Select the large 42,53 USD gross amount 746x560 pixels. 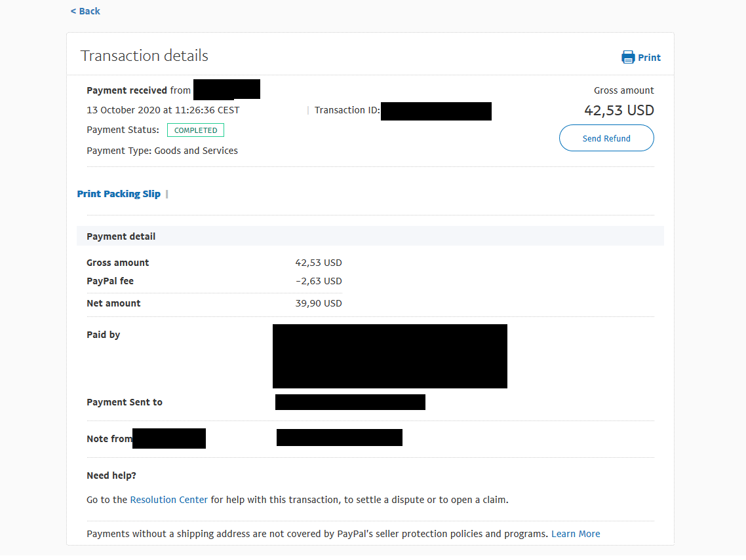pyautogui.click(x=619, y=111)
